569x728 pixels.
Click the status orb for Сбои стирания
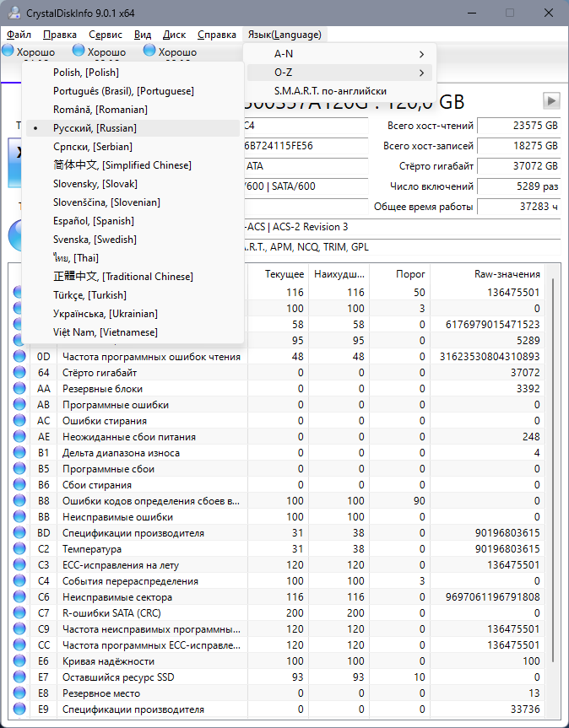[x=19, y=484]
